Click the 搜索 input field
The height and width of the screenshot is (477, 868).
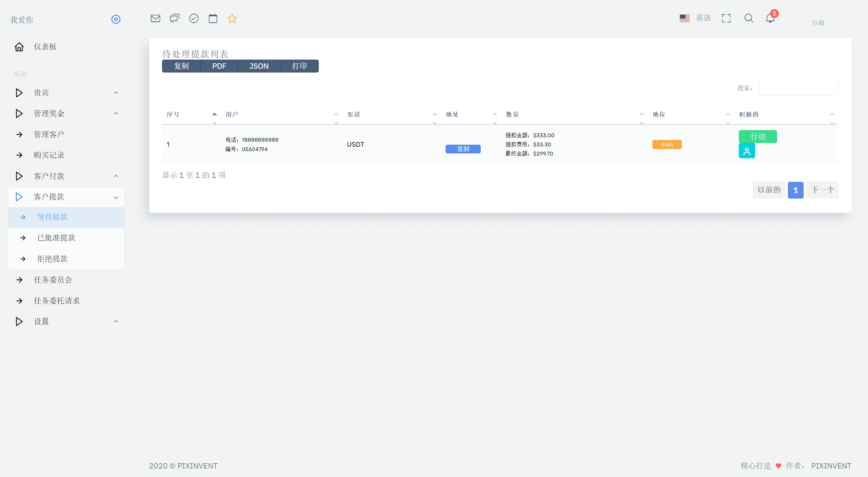(798, 88)
